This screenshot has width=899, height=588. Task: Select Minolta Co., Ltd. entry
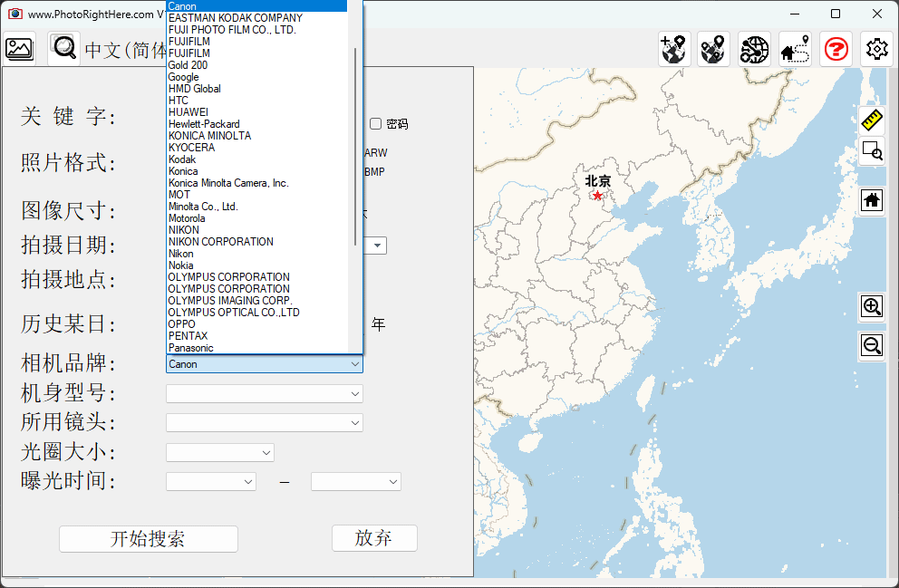256,207
